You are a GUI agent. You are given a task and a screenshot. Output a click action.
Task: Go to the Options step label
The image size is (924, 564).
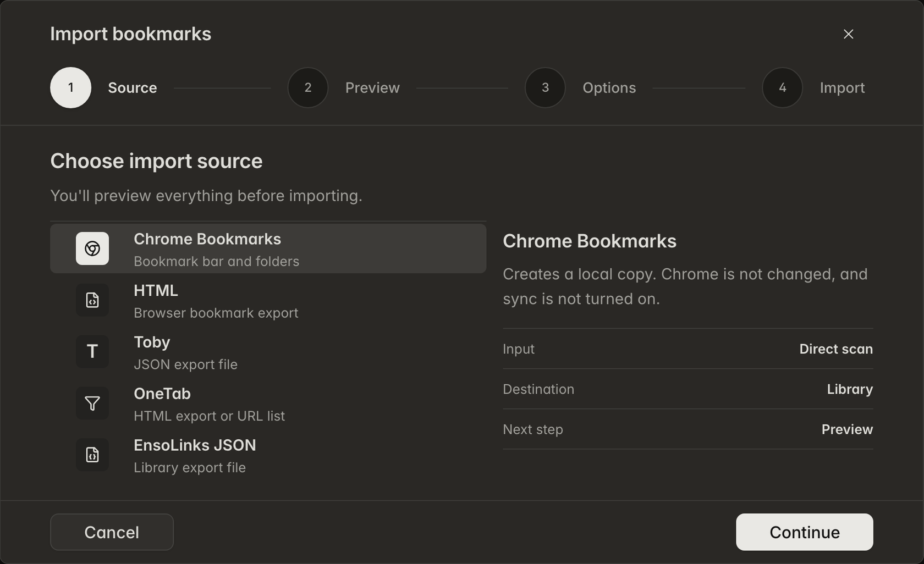[609, 88]
